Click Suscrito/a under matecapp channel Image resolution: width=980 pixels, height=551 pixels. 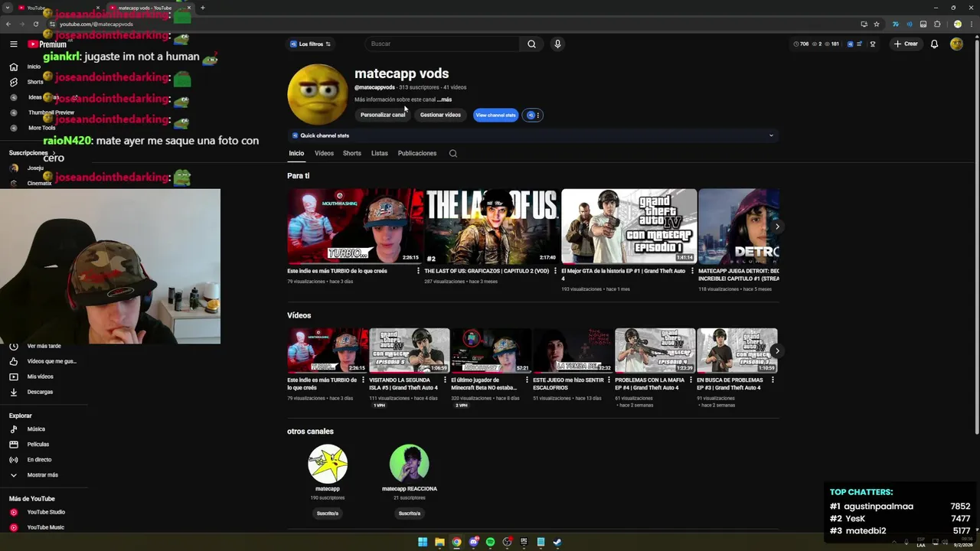pyautogui.click(x=328, y=514)
